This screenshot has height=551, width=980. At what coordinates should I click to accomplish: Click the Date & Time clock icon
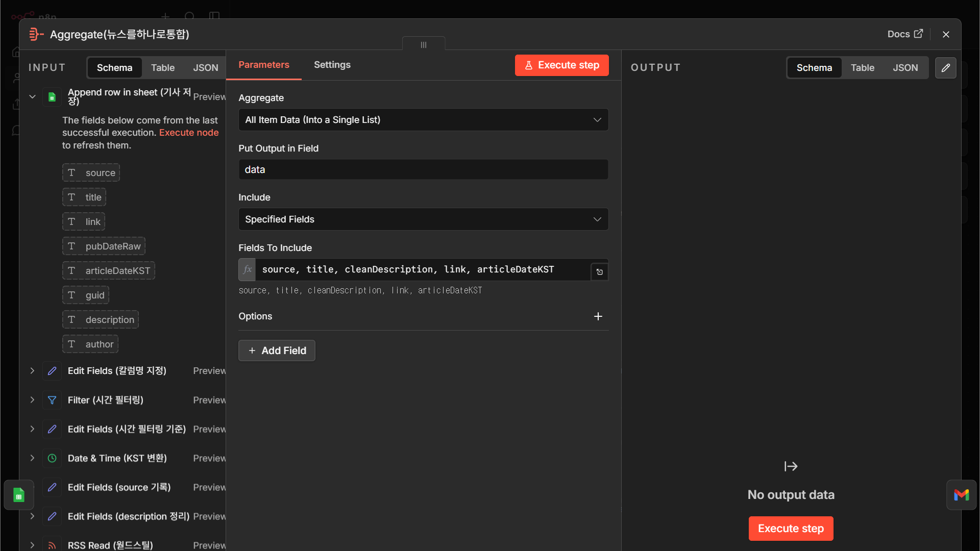tap(52, 458)
